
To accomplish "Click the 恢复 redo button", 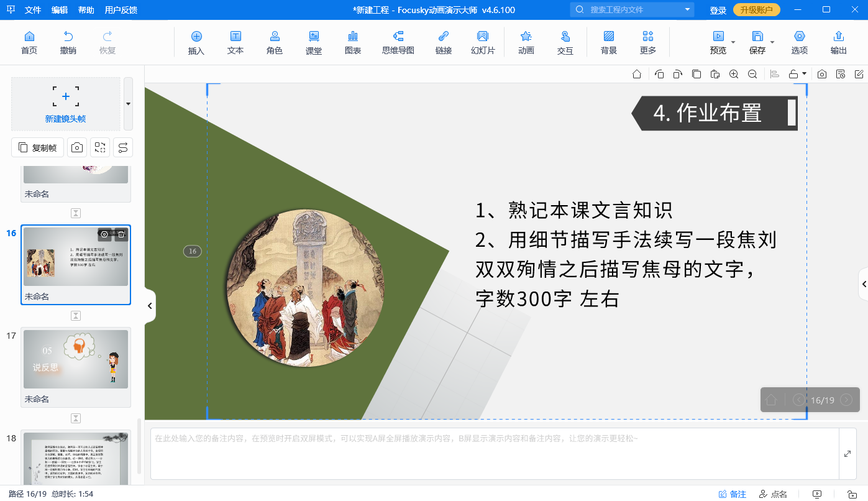I will [x=107, y=43].
